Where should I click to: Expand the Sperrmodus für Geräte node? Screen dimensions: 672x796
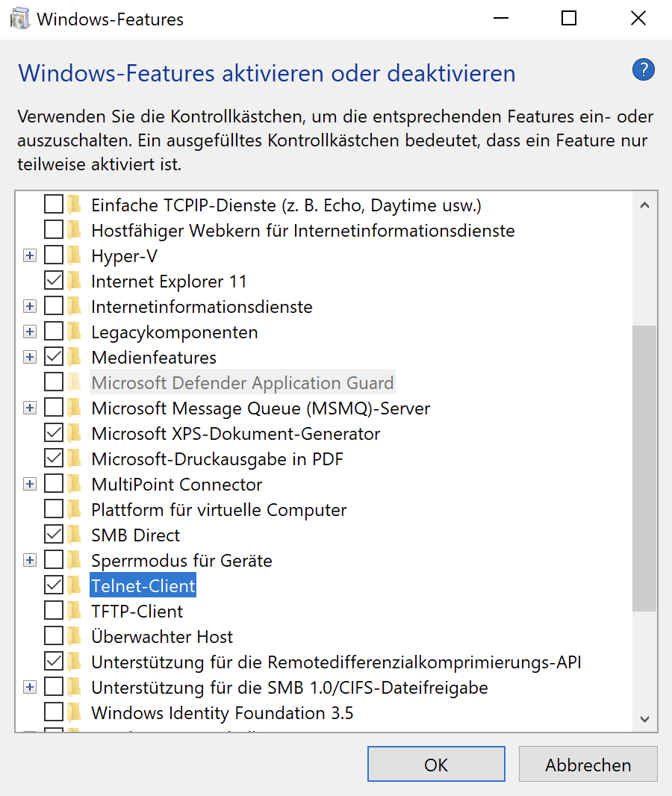click(x=30, y=560)
